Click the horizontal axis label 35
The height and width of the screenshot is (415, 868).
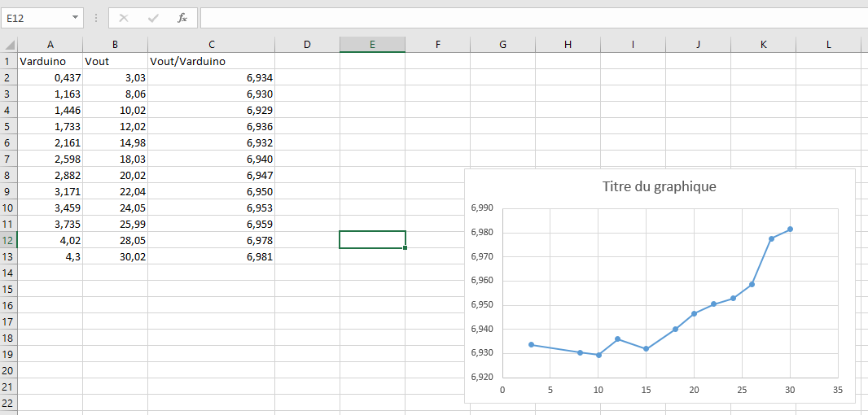(838, 390)
